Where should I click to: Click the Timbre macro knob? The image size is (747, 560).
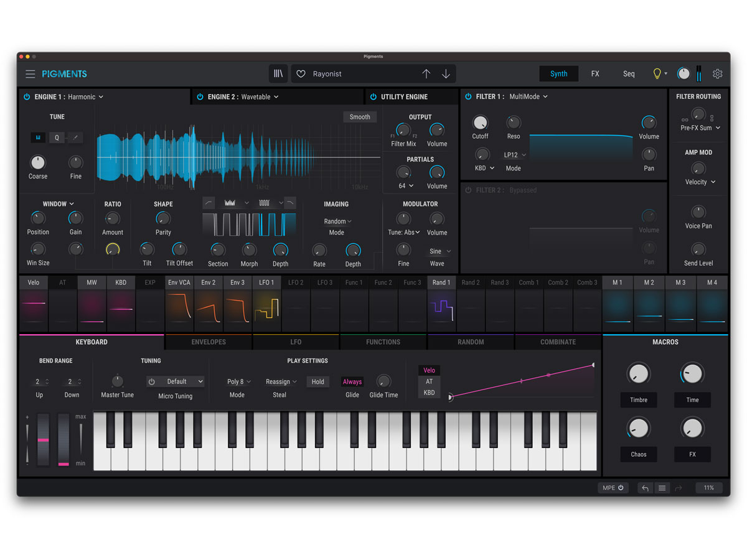(x=639, y=373)
